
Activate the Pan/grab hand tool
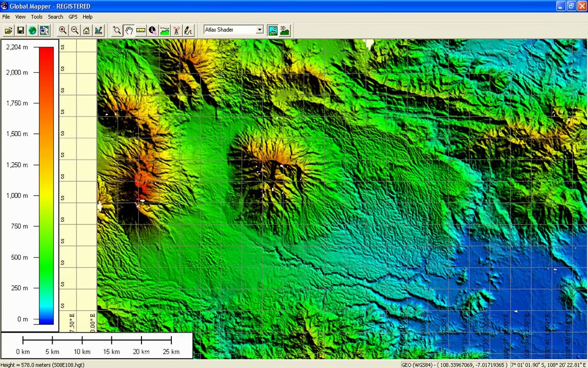tap(129, 30)
